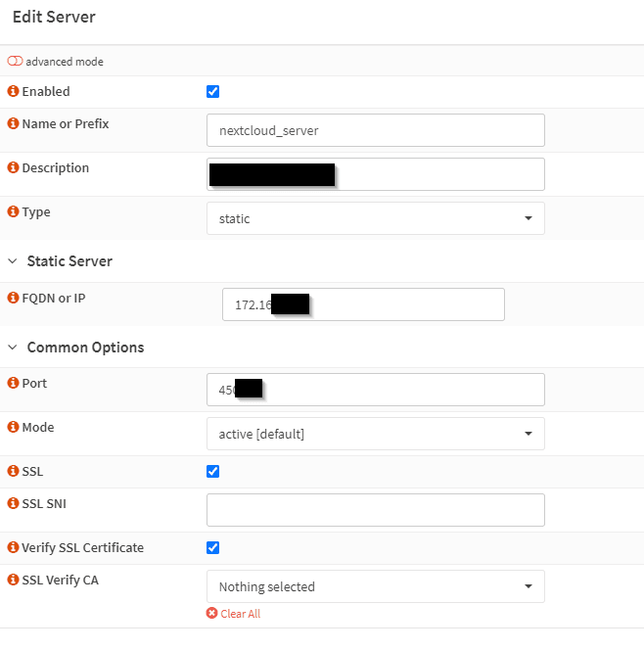Collapse the Static Server section
Image resolution: width=644 pixels, height=651 pixels.
[x=13, y=261]
